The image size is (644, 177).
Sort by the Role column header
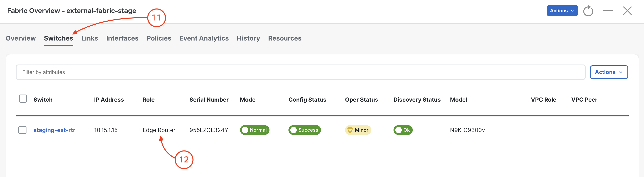tap(148, 100)
